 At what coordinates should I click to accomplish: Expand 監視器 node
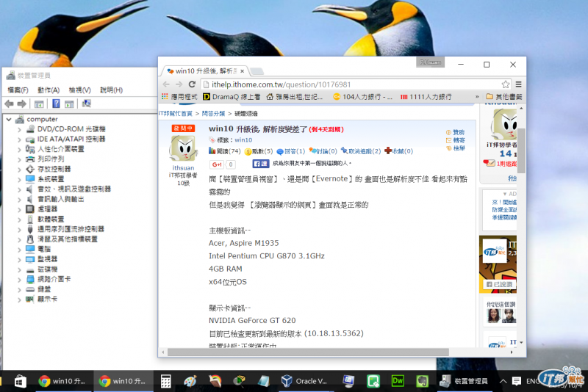pyautogui.click(x=19, y=259)
